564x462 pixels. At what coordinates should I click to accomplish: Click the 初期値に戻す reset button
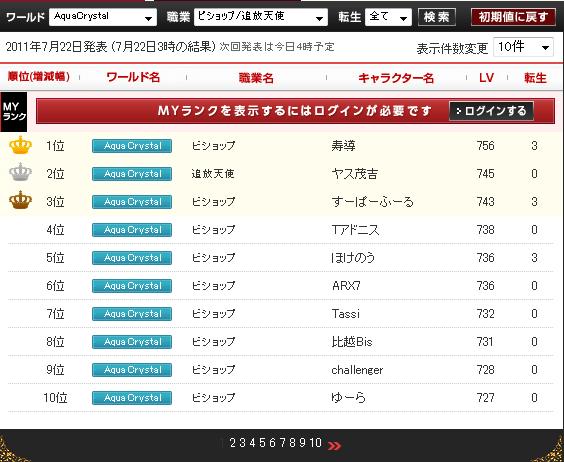click(x=513, y=17)
